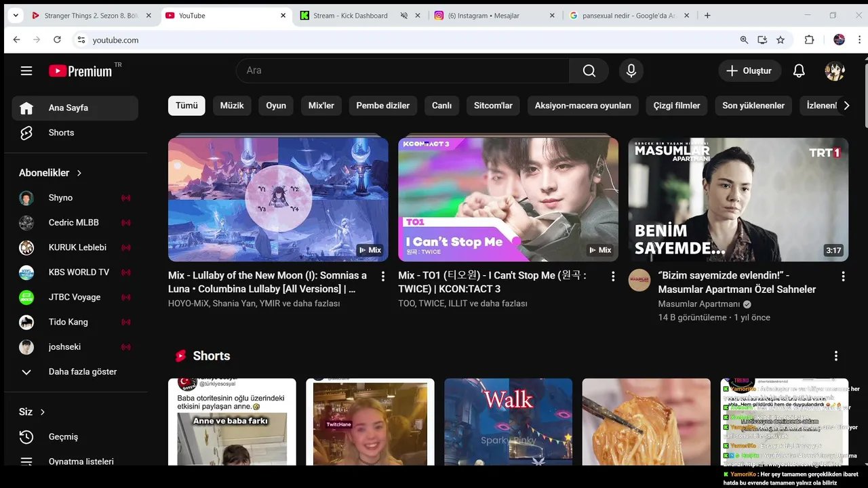Open the KBS WORLD TV channel

point(75,272)
